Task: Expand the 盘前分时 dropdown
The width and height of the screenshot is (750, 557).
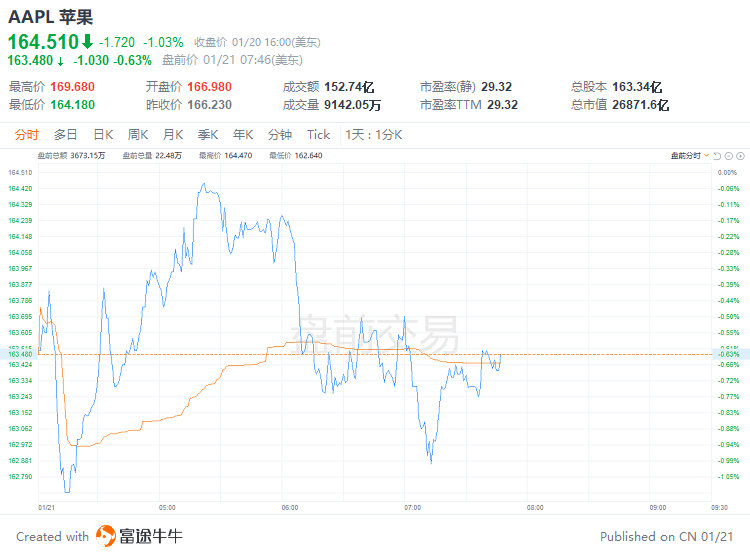Action: [x=690, y=156]
